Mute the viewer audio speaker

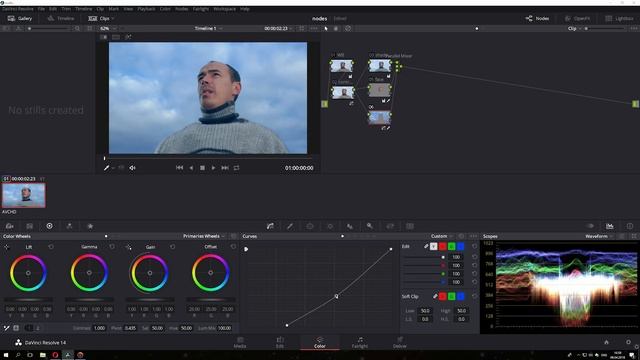(132, 168)
